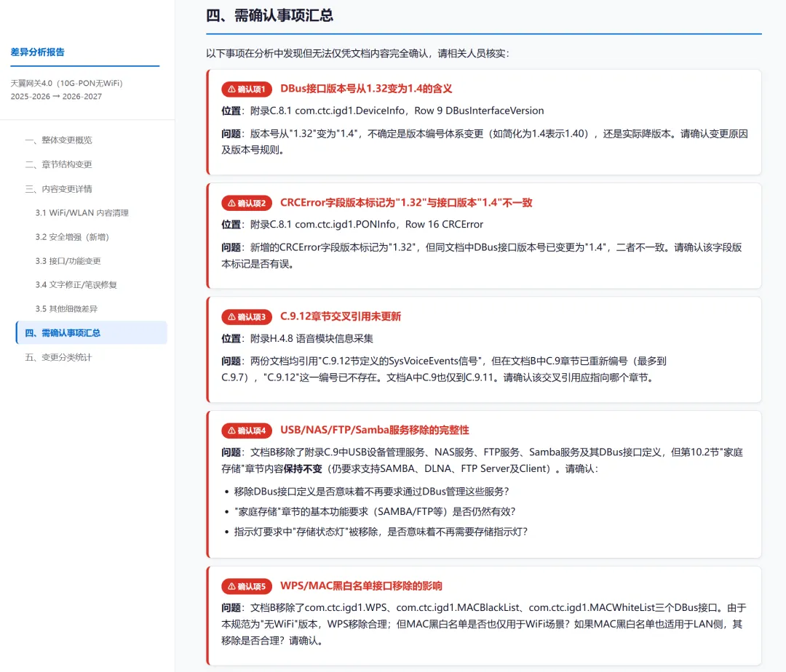Click the 确认项4 warning badge
The width and height of the screenshot is (786, 672).
click(247, 430)
